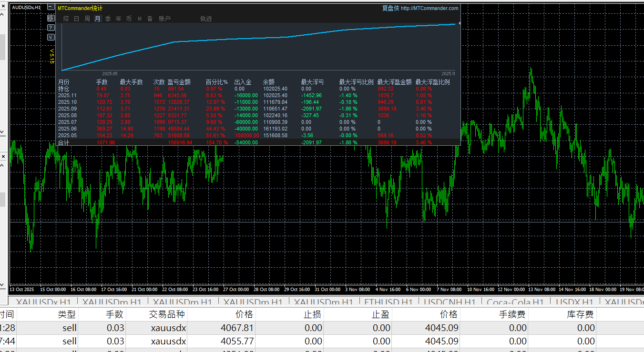Click the 出入金 header in statistics table
Image resolution: width=644 pixels, height=352 pixels.
[x=243, y=82]
